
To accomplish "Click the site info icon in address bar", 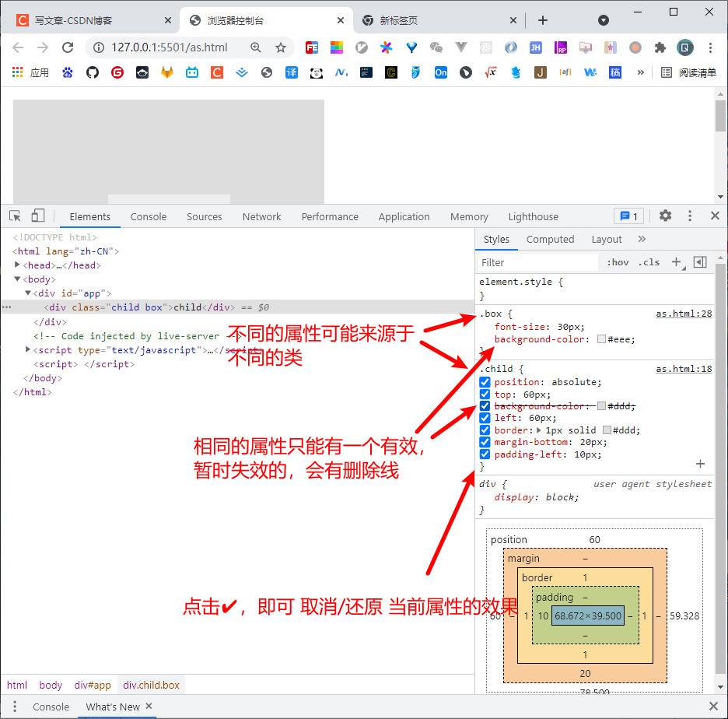I will point(99,47).
